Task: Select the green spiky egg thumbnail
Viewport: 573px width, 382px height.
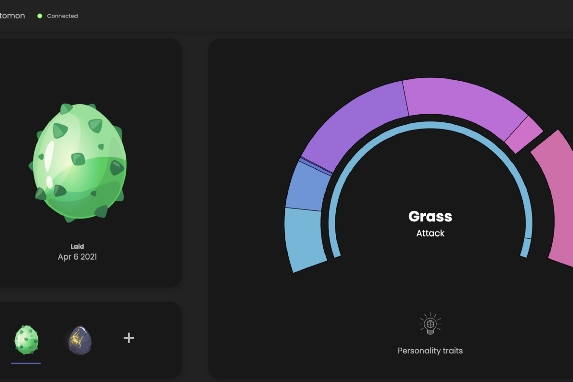Action: pos(26,340)
